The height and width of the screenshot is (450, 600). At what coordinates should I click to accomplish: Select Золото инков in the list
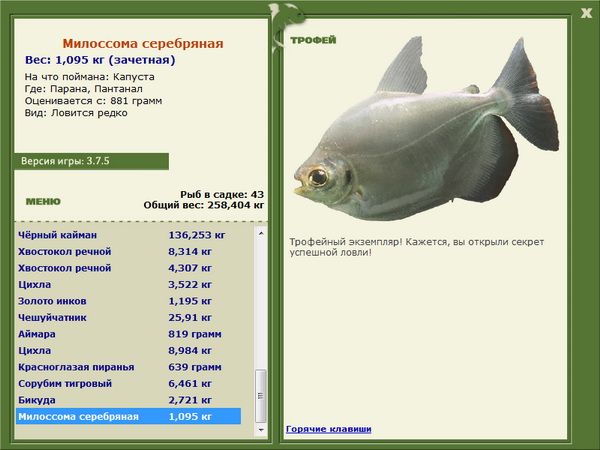tap(129, 301)
